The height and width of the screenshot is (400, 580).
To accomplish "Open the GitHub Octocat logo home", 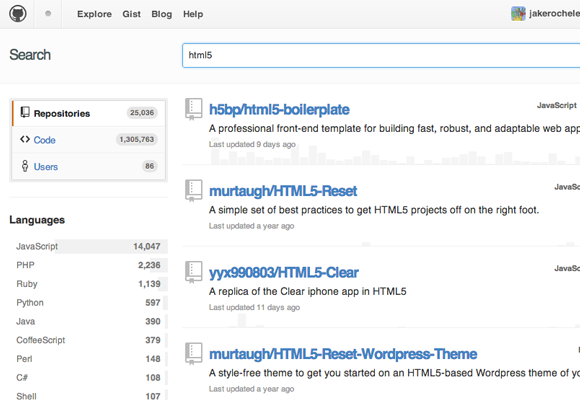I will [x=17, y=14].
